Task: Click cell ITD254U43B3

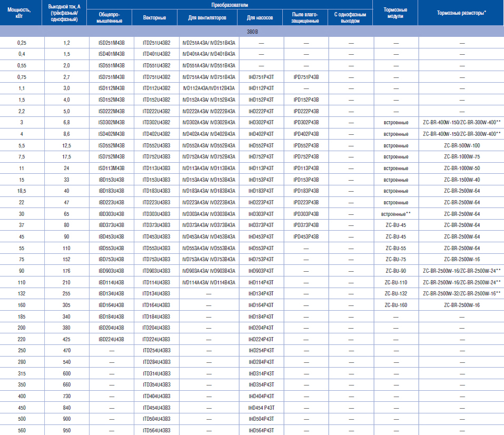Action: [x=156, y=350]
